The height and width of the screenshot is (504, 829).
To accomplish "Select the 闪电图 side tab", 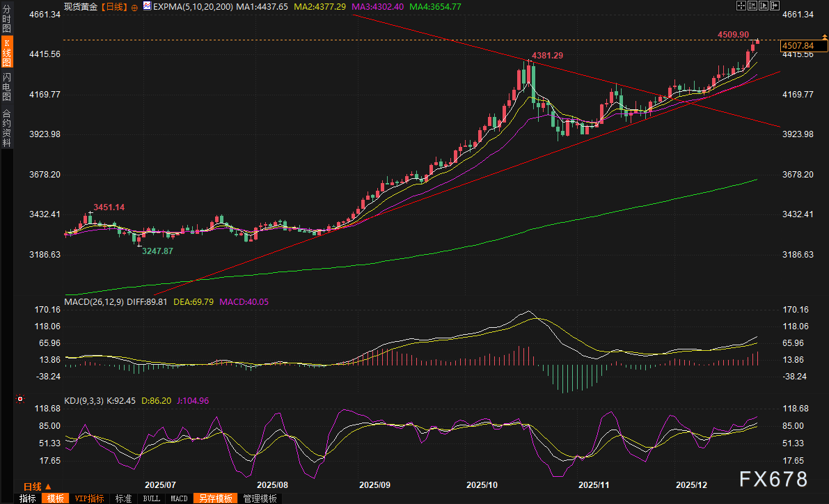I will (7, 86).
